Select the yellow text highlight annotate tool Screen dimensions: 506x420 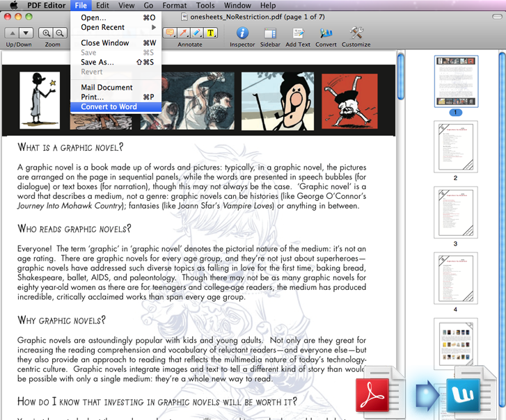[211, 33]
